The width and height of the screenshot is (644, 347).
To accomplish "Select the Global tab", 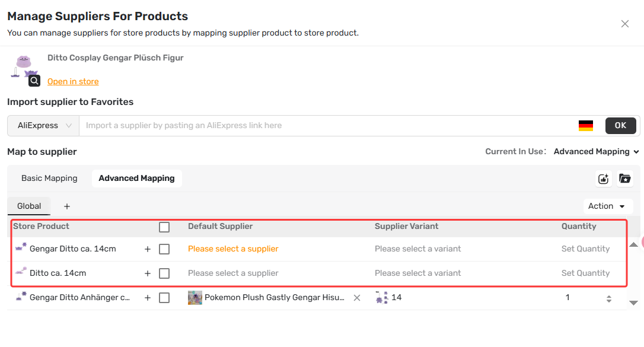I will [x=28, y=206].
